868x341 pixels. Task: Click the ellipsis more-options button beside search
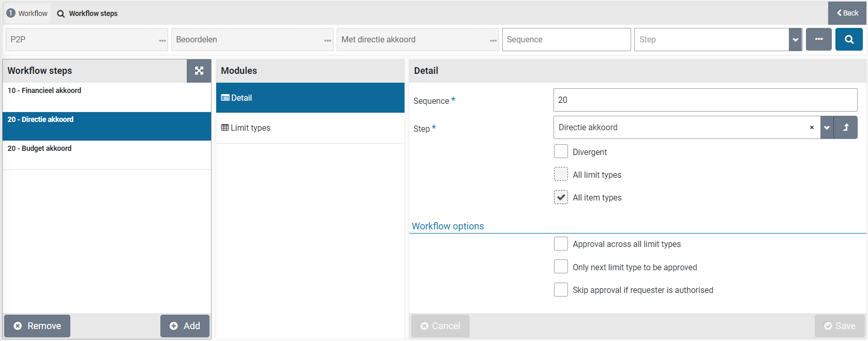point(818,39)
